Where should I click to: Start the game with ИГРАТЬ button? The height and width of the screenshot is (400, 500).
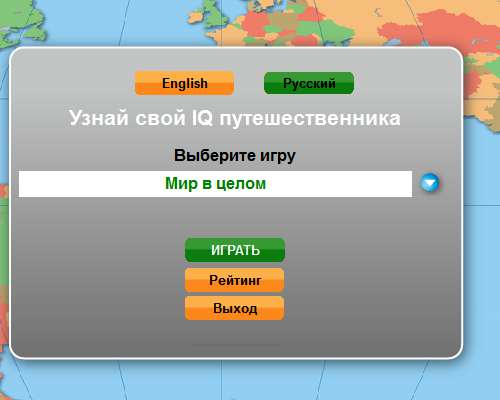(235, 250)
